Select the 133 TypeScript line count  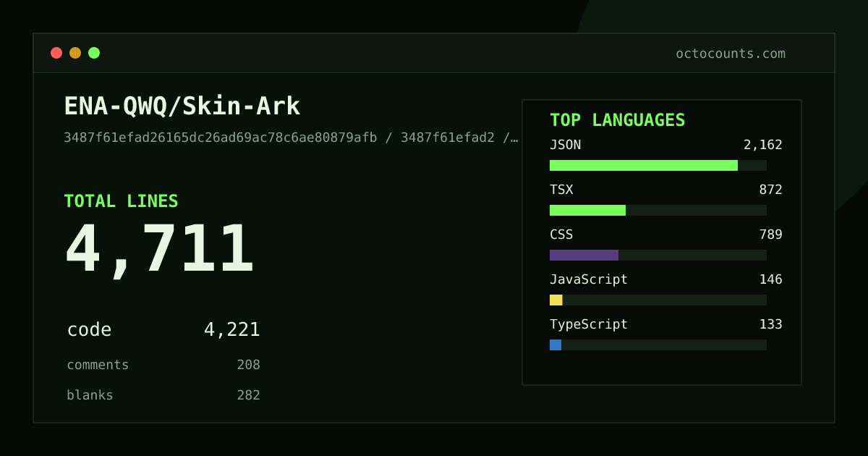click(770, 324)
